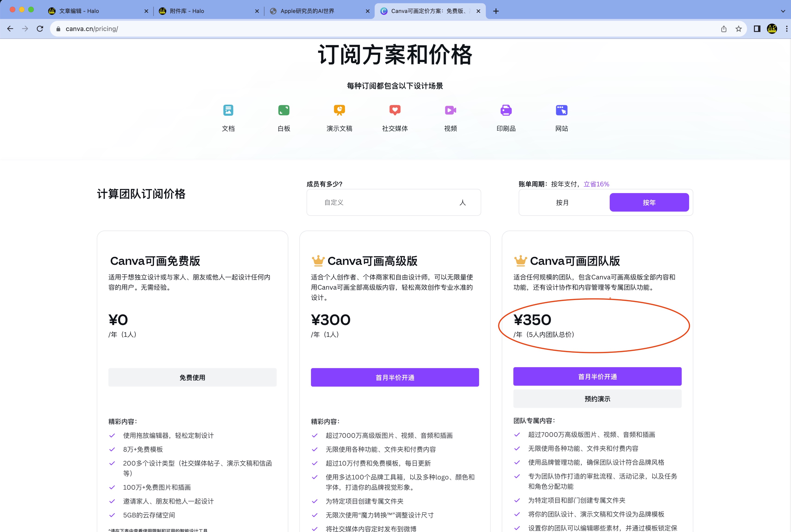Click the 超过10万付费和免费模板 feature line
This screenshot has height=532, width=791.
point(378,463)
